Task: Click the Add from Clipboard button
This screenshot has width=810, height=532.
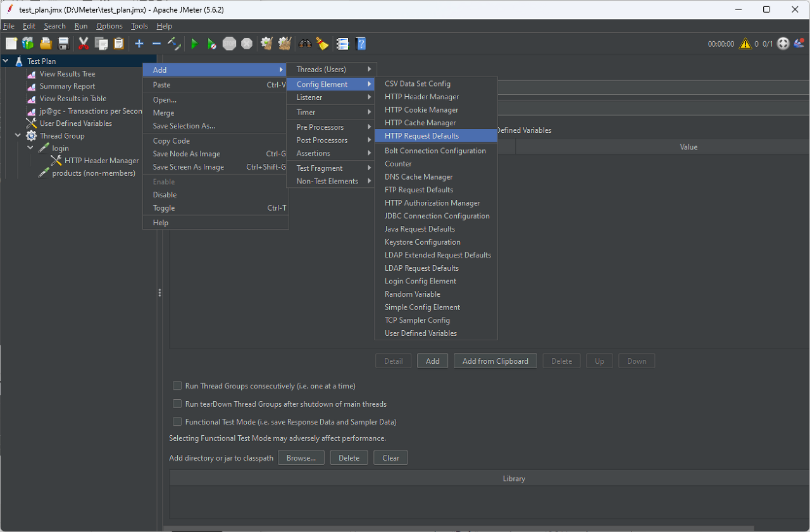Action: (495, 361)
